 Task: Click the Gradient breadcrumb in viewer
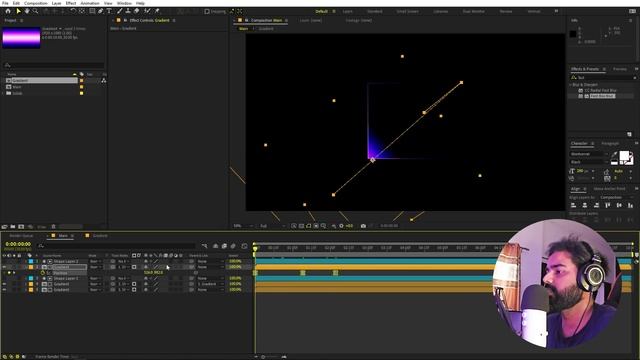(x=266, y=29)
